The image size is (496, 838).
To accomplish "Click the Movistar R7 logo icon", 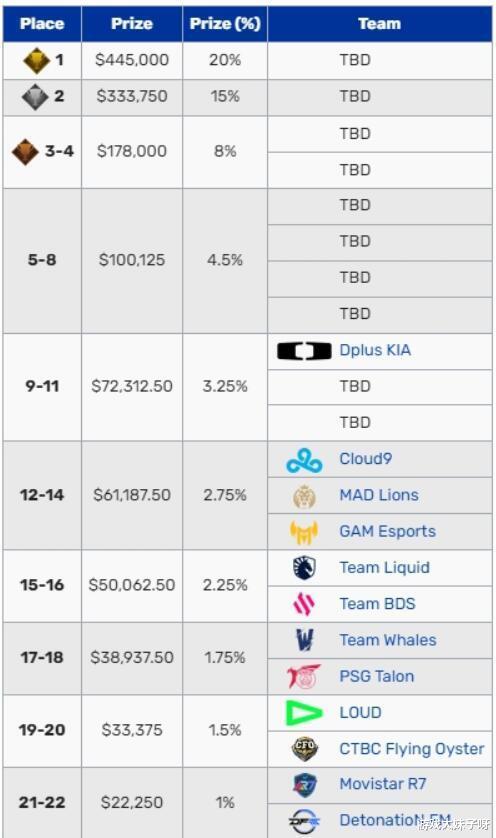I will [x=304, y=785].
